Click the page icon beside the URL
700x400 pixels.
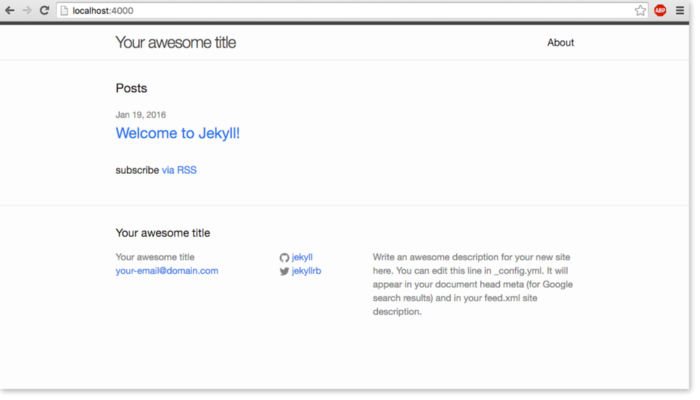tap(64, 11)
